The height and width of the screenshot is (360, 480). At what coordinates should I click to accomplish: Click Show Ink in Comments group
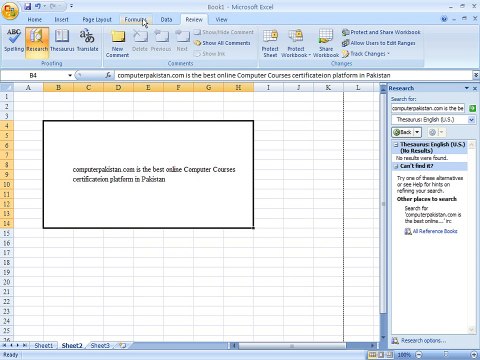pos(210,54)
